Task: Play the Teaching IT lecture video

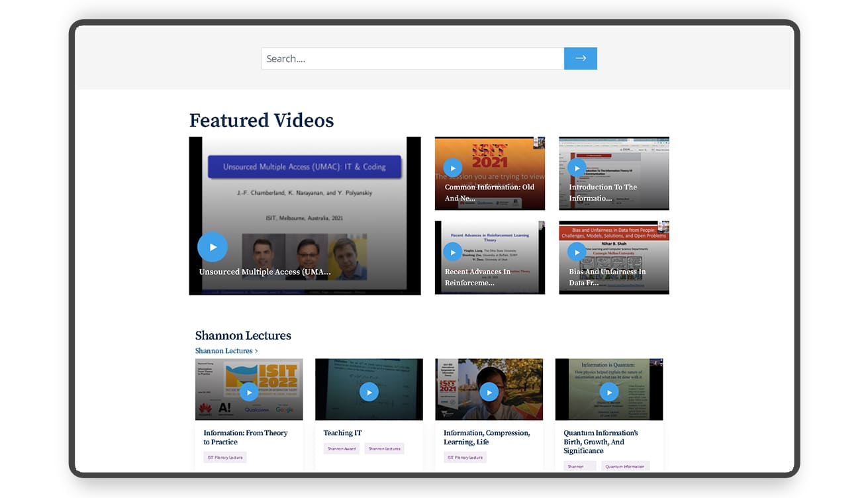Action: (x=369, y=392)
